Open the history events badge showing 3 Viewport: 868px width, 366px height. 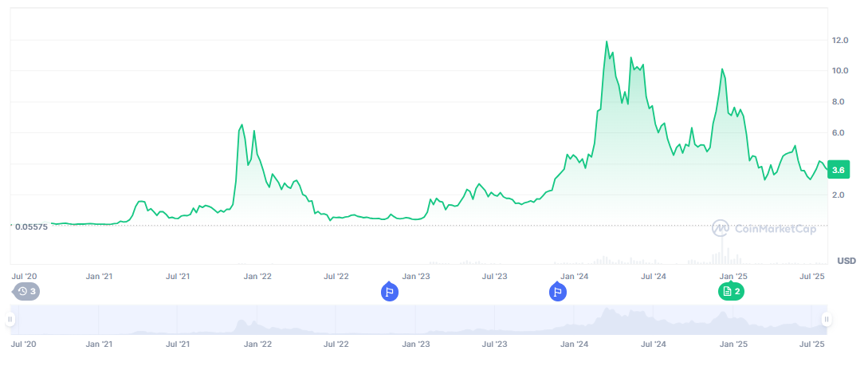coord(26,291)
